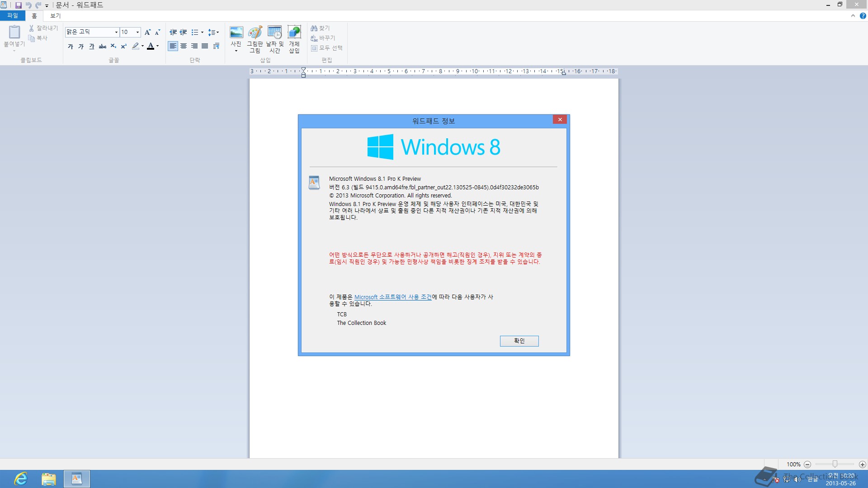Open File Explorer from the taskbar
This screenshot has width=868, height=488.
pos(48,479)
